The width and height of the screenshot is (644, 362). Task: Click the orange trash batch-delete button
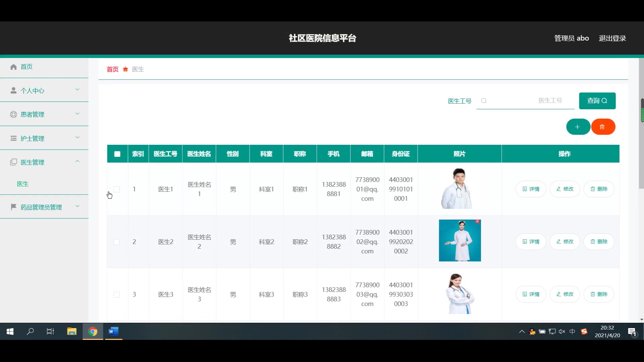tap(603, 127)
